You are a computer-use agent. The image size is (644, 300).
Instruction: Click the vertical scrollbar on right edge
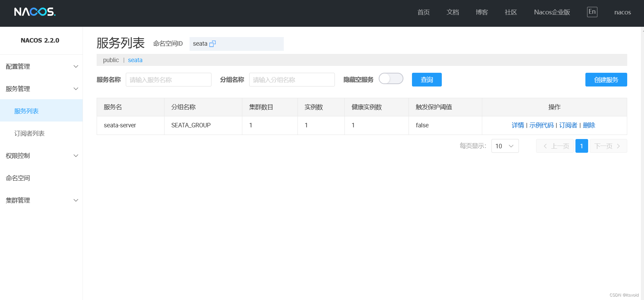click(642, 163)
